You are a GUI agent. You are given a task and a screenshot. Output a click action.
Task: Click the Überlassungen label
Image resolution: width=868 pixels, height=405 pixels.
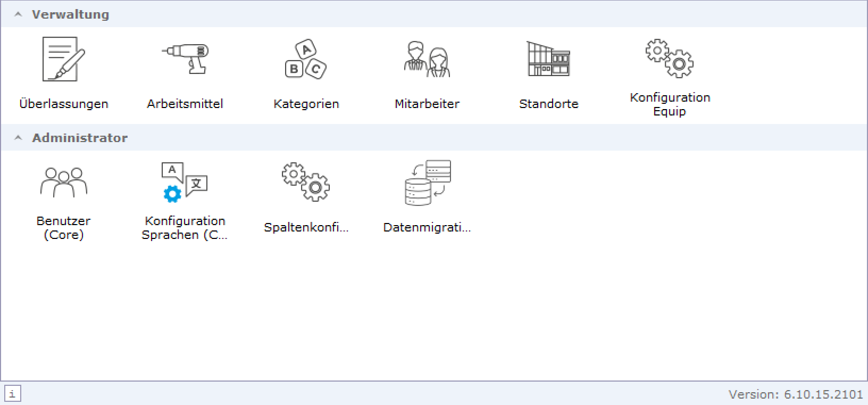(64, 104)
